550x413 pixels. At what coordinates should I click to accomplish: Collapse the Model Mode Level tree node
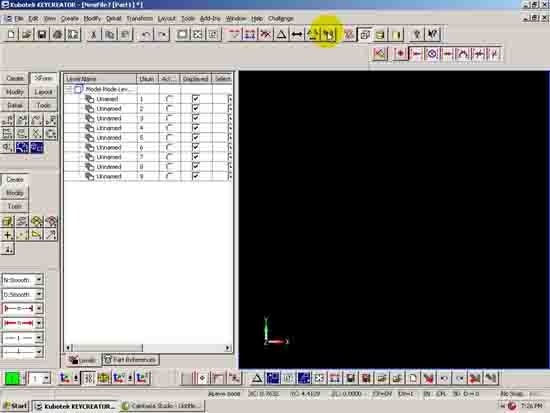pos(69,89)
